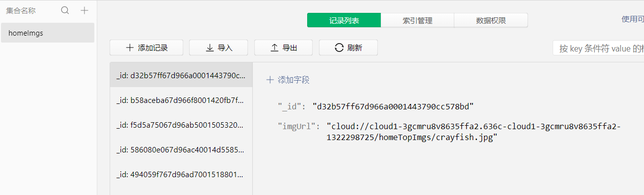Click the search collections magnifier icon
644x195 pixels.
(x=65, y=10)
